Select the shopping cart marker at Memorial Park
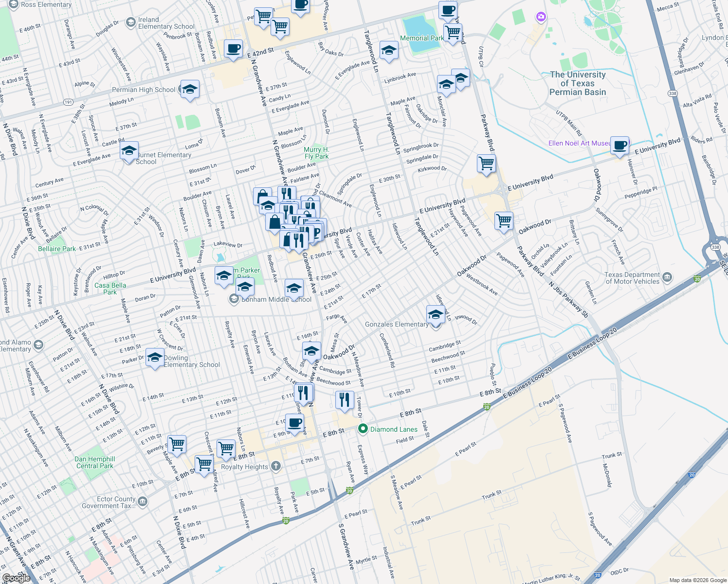The image size is (728, 584). coord(452,33)
